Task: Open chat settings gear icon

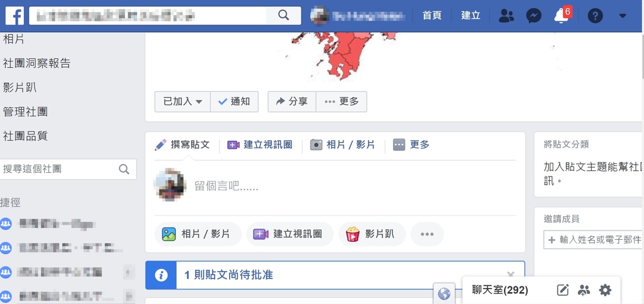Action: point(605,290)
